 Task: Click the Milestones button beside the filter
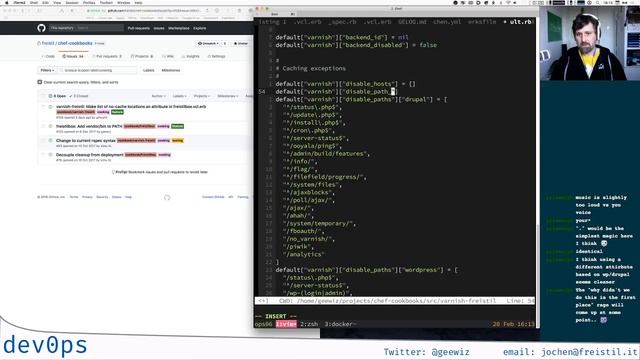coord(171,70)
